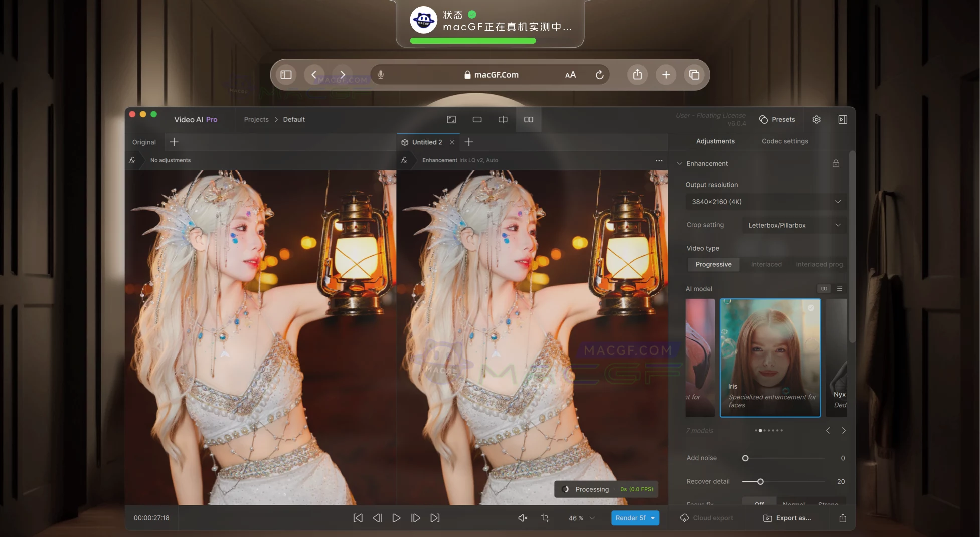Click the share icon beside Export as
980x537 pixels.
(843, 518)
